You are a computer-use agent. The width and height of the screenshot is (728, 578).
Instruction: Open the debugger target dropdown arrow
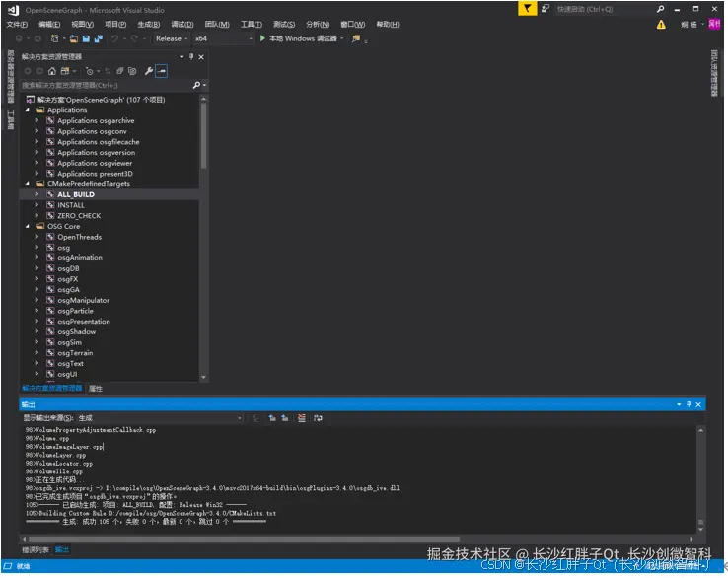coord(341,38)
